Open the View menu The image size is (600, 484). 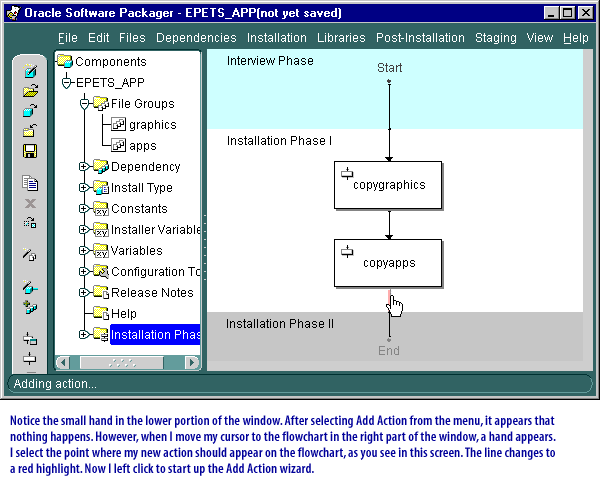pos(540,38)
